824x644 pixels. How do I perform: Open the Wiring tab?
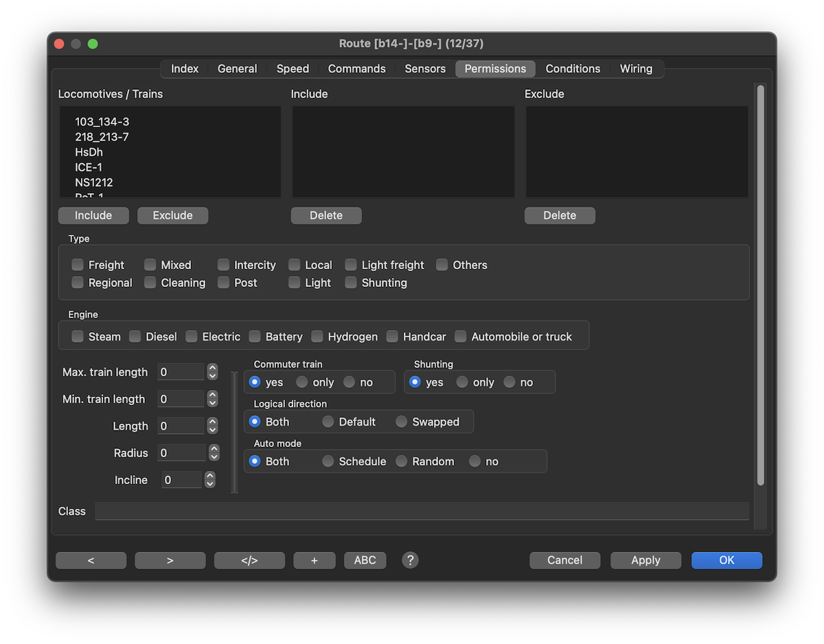pos(636,69)
